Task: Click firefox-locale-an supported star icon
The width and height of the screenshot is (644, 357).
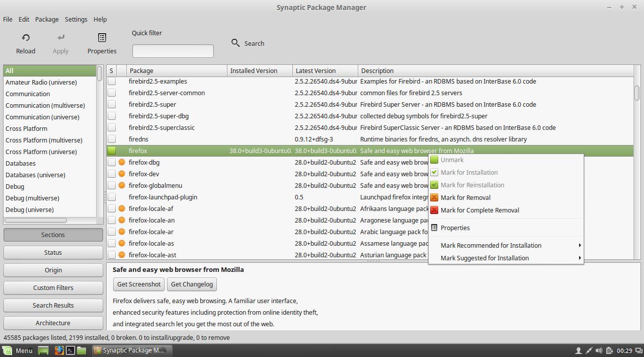Action: coord(121,220)
